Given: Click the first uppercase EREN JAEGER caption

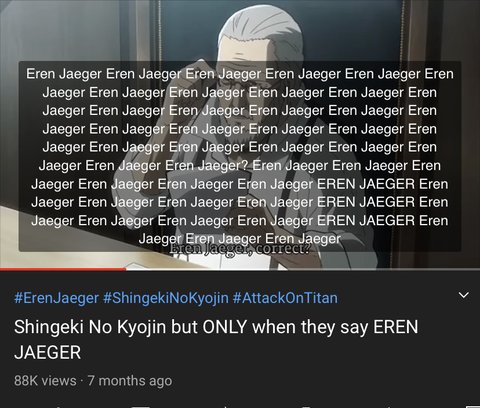Looking at the screenshot, I should point(366,184).
